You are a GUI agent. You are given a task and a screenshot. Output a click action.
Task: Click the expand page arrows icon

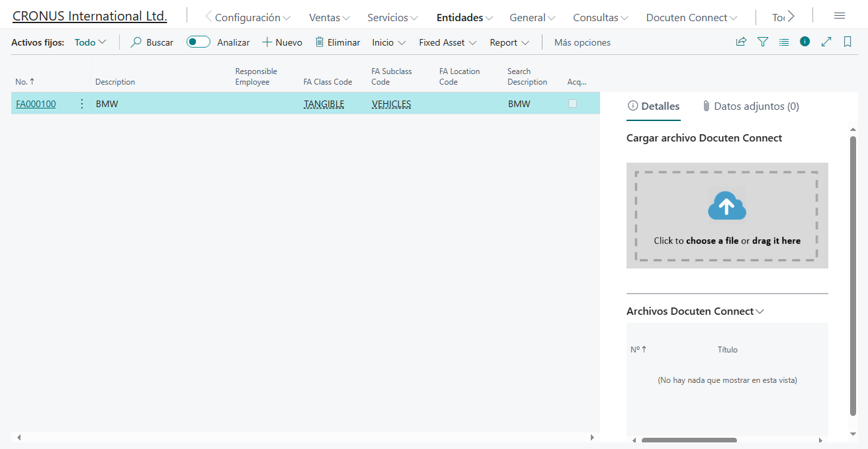pyautogui.click(x=826, y=42)
